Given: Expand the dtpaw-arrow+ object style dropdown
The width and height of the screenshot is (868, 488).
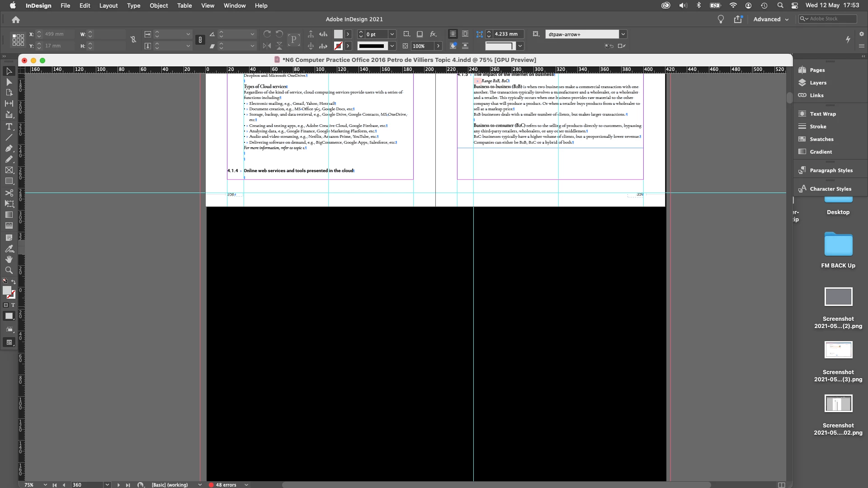Looking at the screenshot, I should [x=623, y=34].
